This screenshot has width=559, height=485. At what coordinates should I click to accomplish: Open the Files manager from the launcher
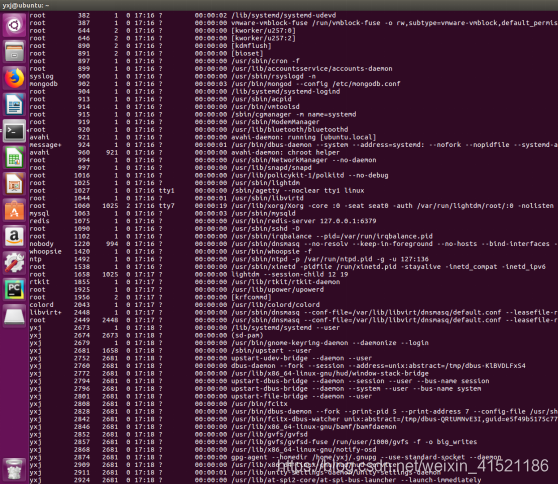(x=14, y=52)
